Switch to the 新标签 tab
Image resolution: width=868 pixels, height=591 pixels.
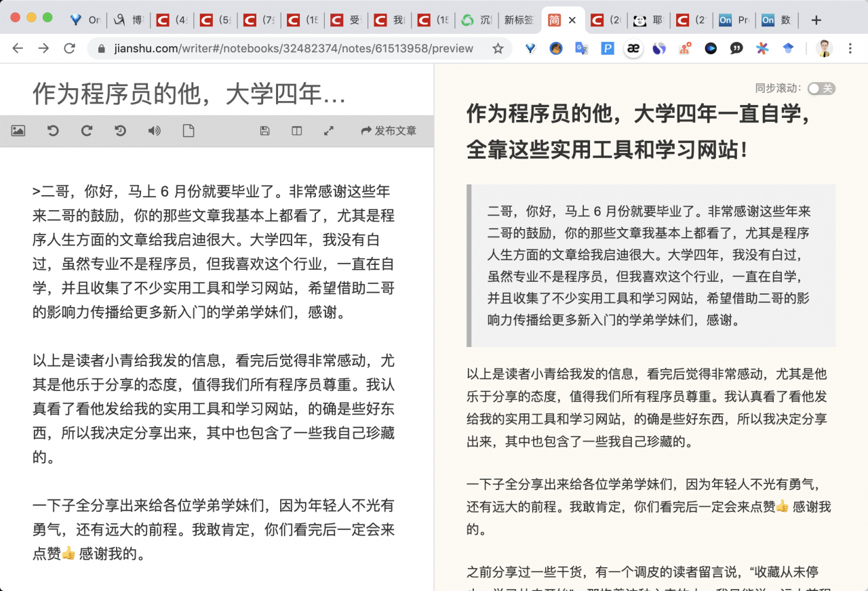pyautogui.click(x=519, y=20)
